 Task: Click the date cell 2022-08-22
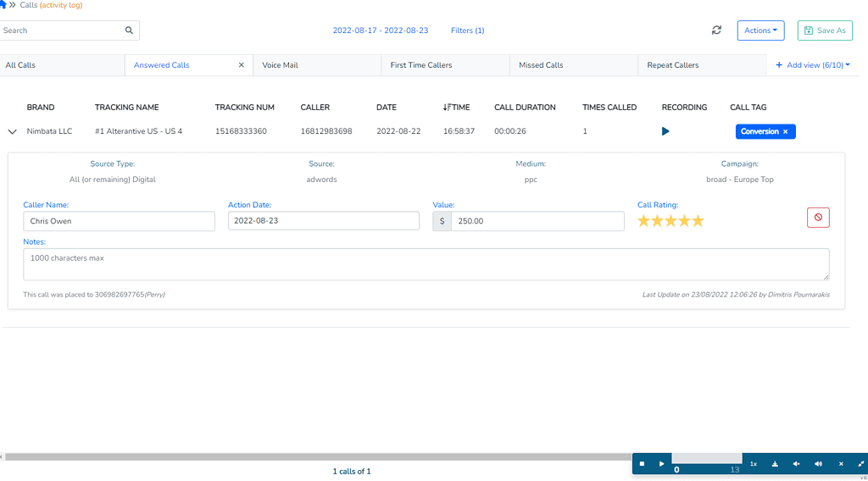[398, 131]
